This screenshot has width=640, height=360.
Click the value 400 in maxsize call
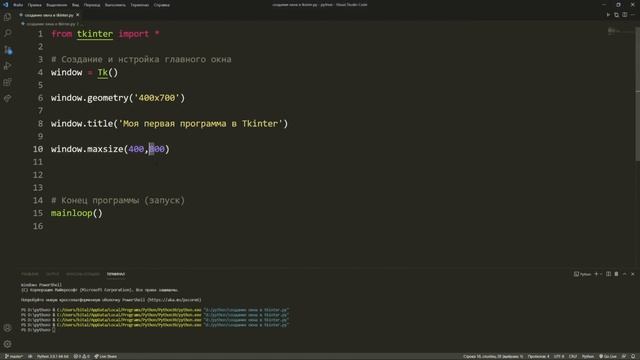[136, 149]
